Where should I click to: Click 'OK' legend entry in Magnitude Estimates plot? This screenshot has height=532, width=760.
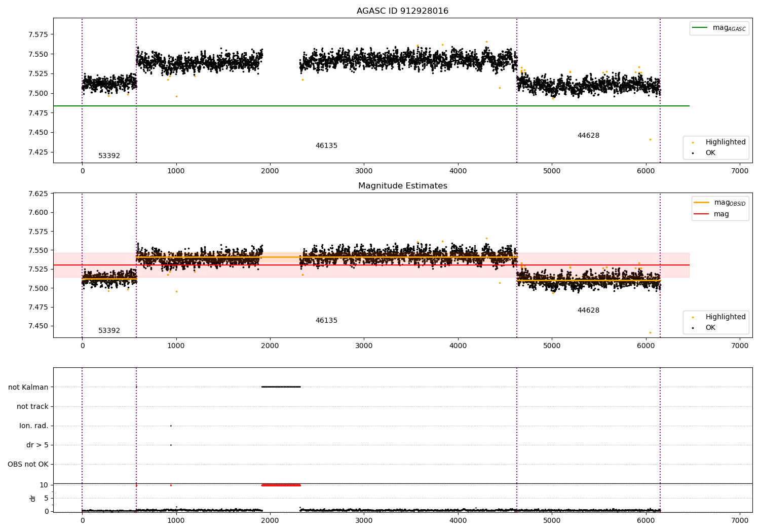click(x=703, y=327)
